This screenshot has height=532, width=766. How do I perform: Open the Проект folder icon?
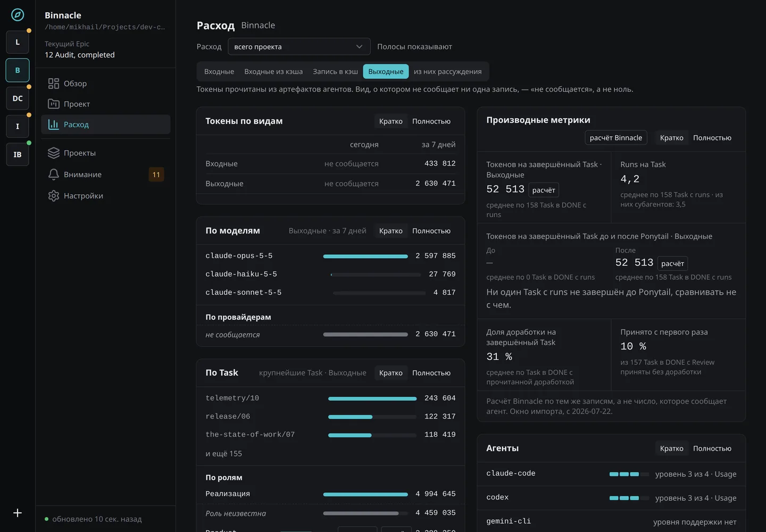[x=54, y=104]
